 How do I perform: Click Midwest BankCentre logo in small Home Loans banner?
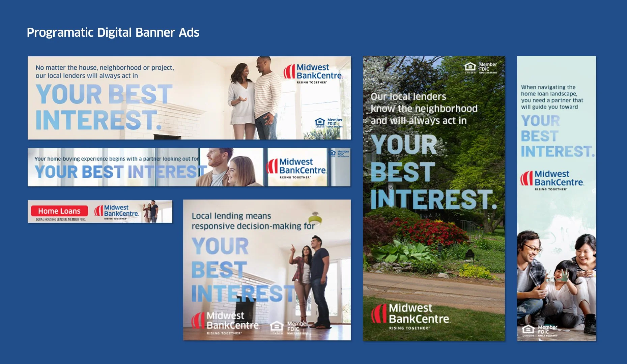point(116,212)
